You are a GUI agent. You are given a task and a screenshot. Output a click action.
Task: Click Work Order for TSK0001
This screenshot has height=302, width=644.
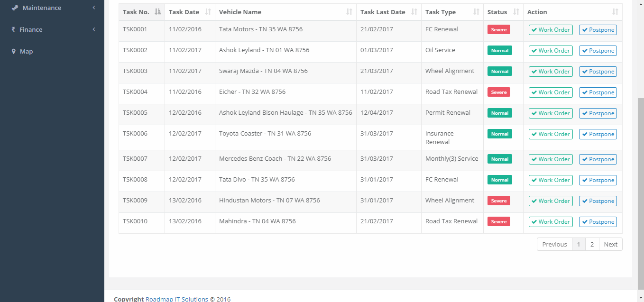pos(551,30)
